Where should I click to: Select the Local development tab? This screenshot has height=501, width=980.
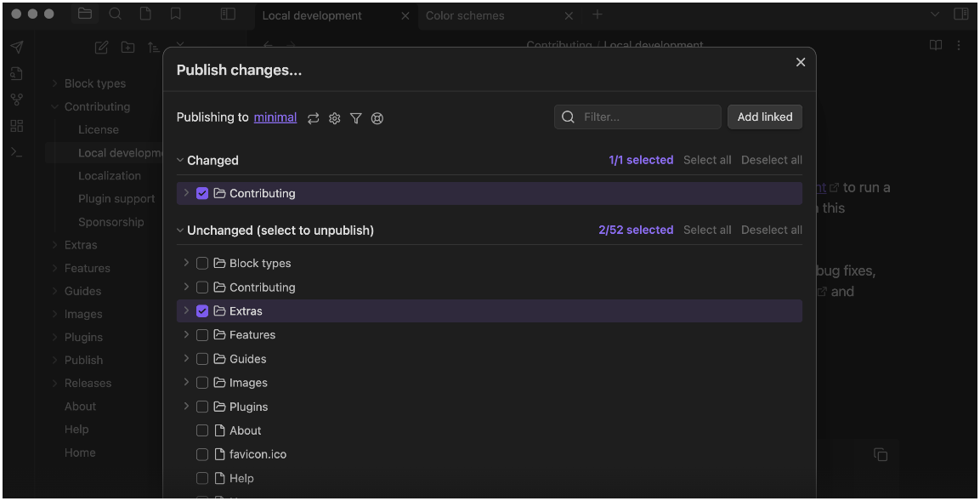coord(312,15)
